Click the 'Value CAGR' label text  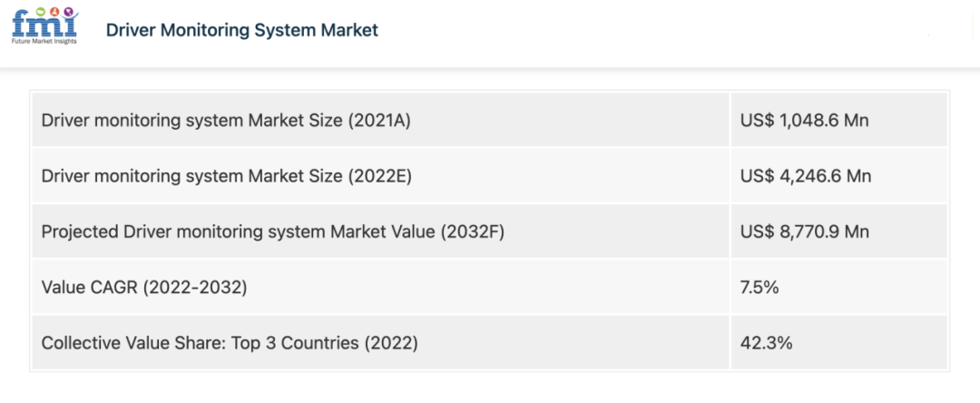[89, 288]
